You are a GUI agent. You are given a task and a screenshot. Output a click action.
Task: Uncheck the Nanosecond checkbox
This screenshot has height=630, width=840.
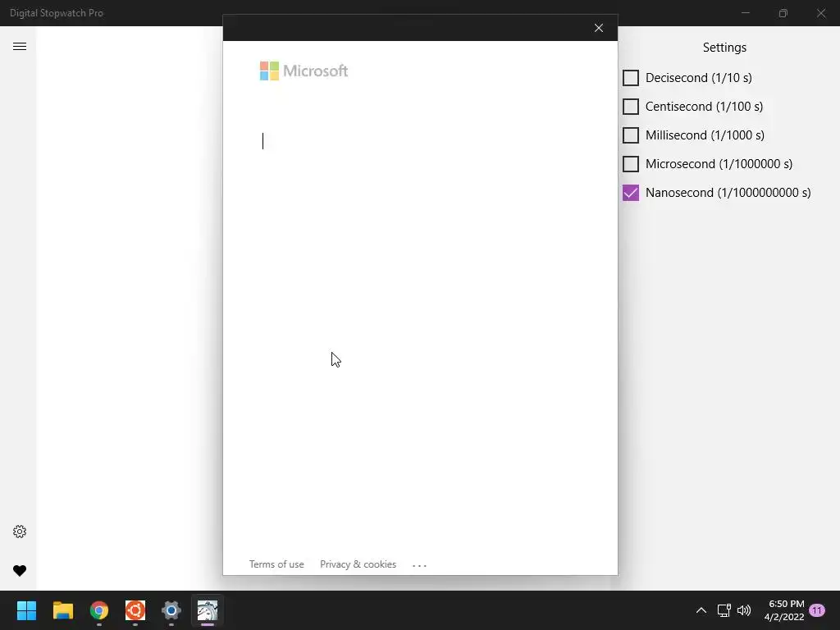pos(631,193)
